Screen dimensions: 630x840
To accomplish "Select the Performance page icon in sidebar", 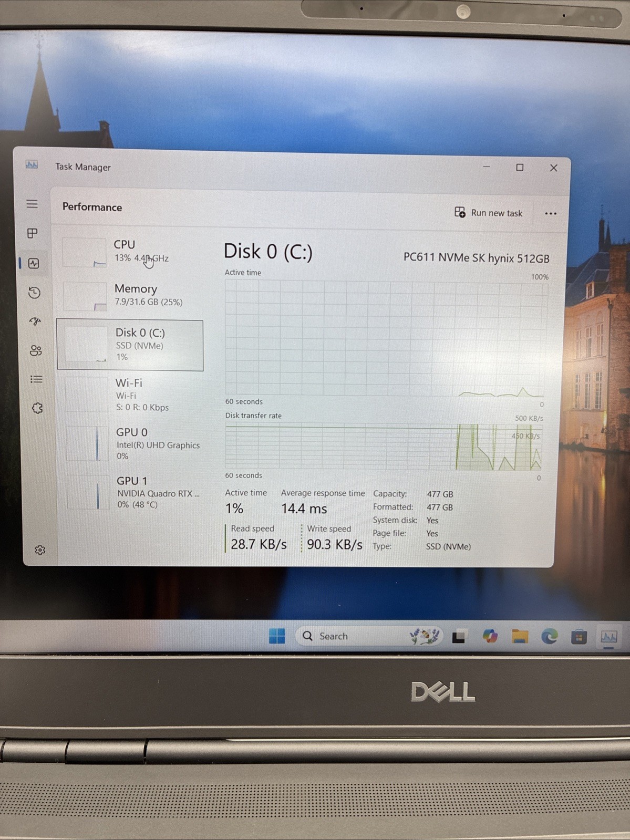I will point(34,263).
